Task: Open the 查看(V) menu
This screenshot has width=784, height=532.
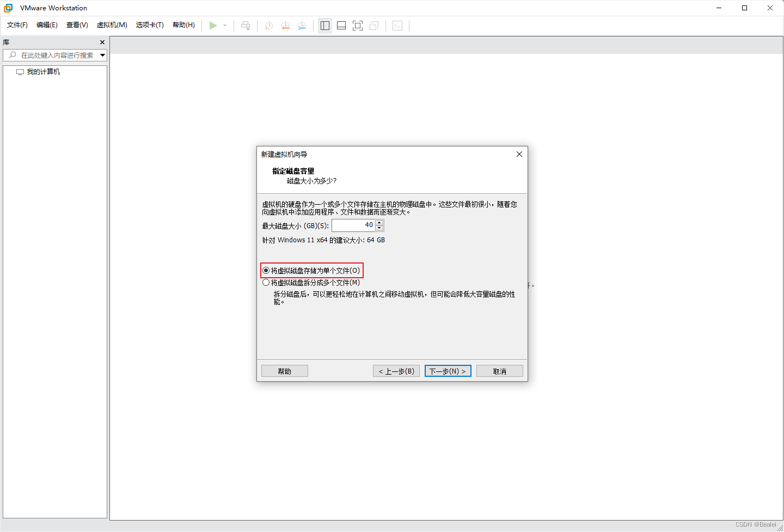Action: [77, 25]
